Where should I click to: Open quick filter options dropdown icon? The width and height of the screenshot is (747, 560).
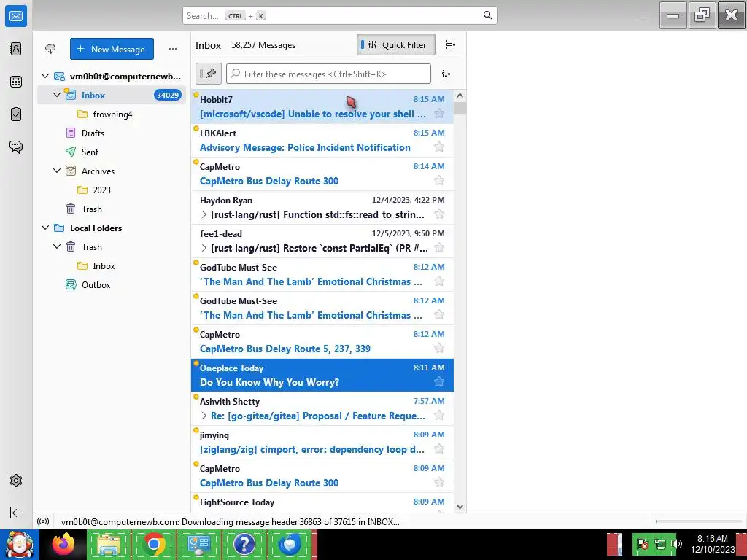tap(446, 74)
